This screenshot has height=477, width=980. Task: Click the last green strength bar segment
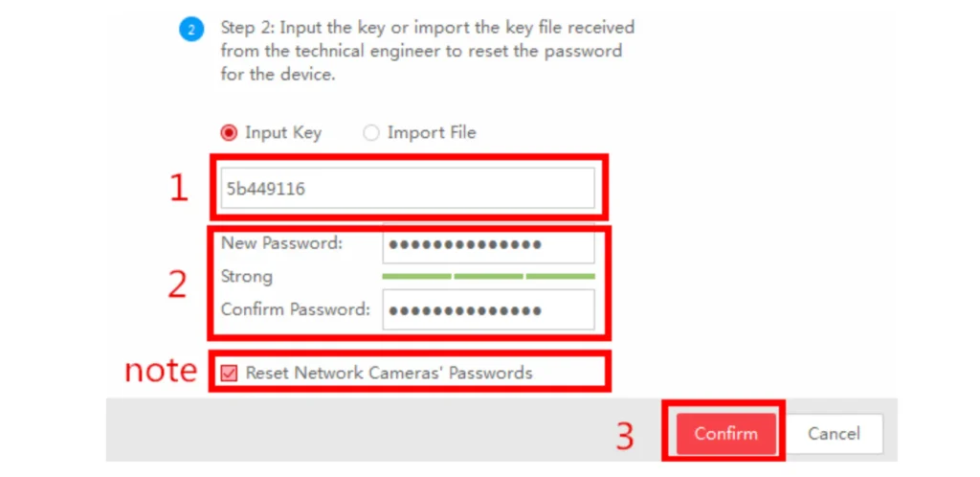click(560, 277)
